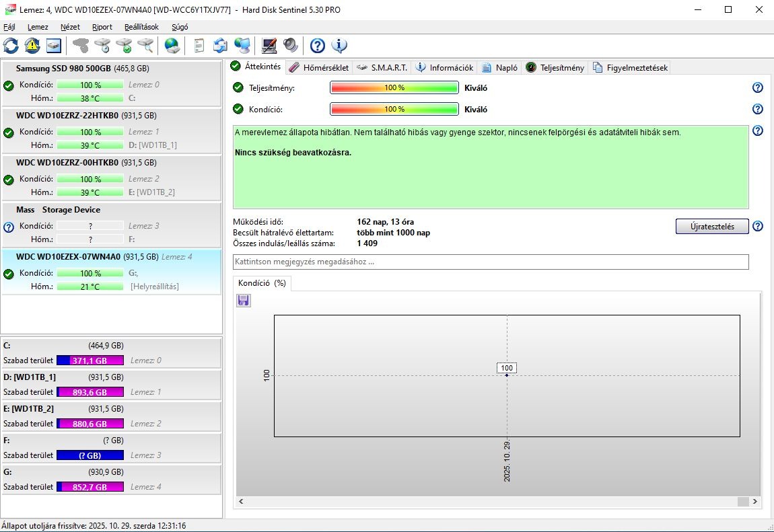
Task: Select the WDC WD10EZRZ-22HTKB0 disk
Action: [x=112, y=130]
